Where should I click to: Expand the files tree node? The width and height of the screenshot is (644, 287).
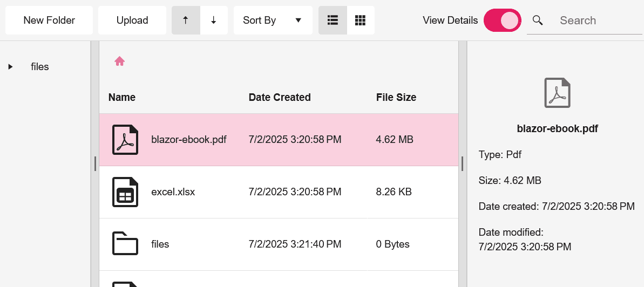click(11, 66)
